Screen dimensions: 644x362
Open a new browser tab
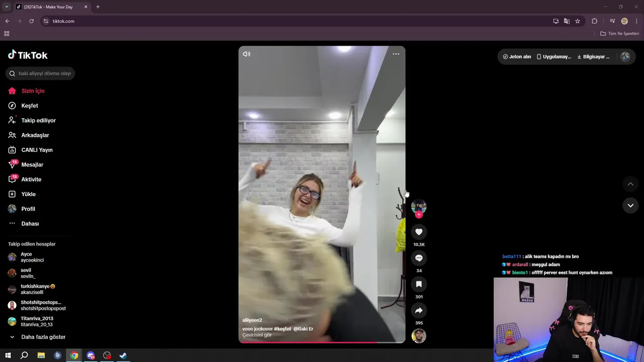(x=98, y=7)
